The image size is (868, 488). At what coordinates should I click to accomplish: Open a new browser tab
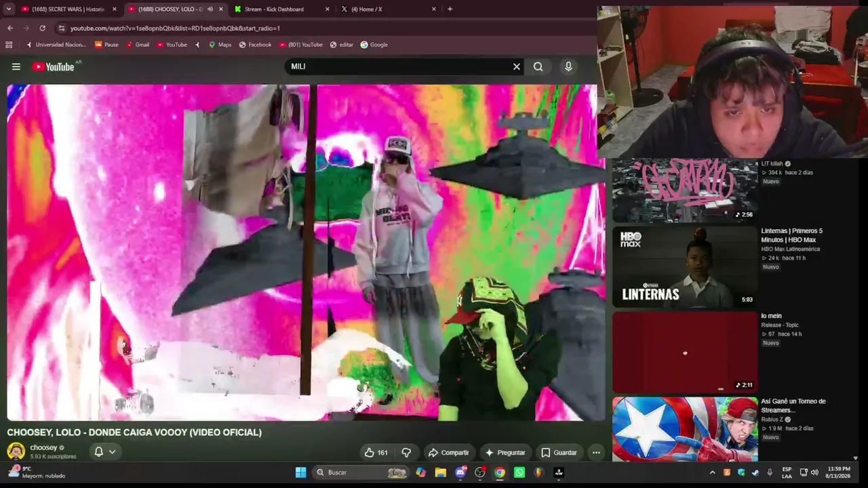coord(450,9)
